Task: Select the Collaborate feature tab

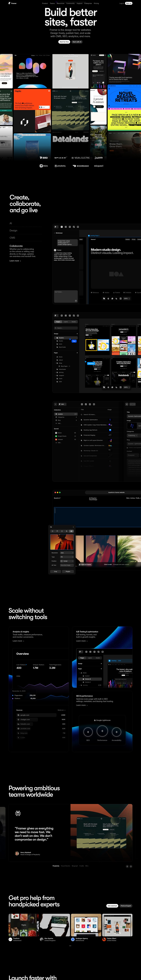Action: (x=16, y=246)
